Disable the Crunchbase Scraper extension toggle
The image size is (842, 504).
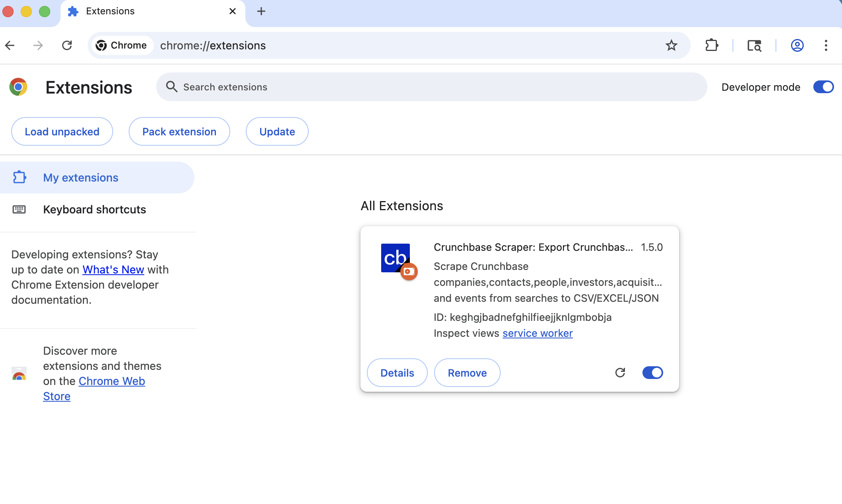point(652,373)
